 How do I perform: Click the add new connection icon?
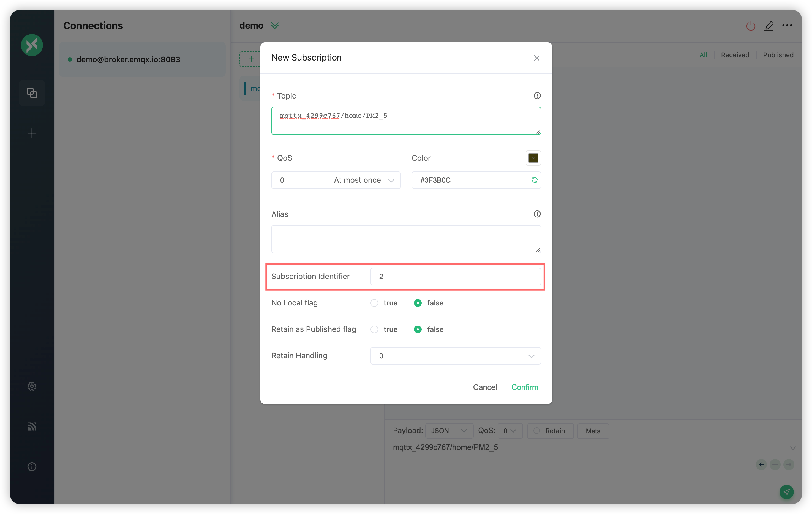click(32, 133)
